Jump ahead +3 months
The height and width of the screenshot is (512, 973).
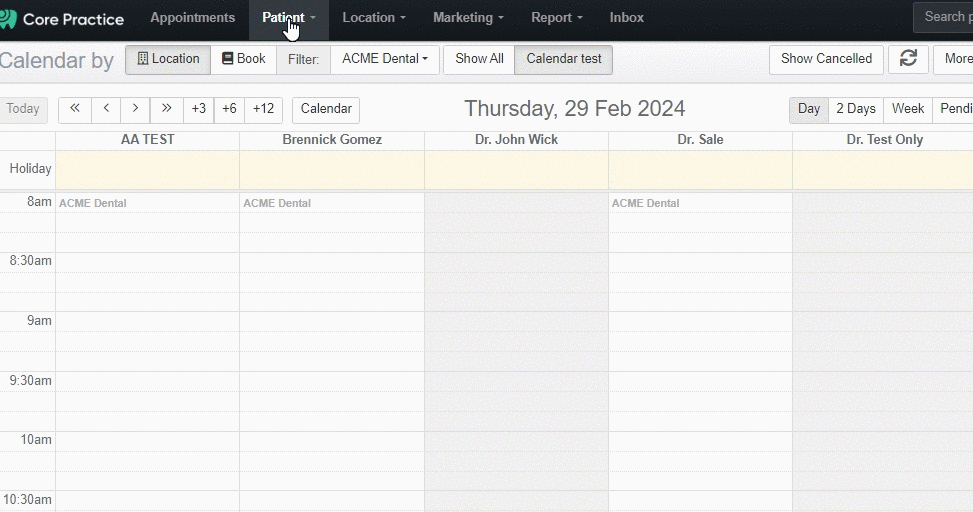[199, 109]
